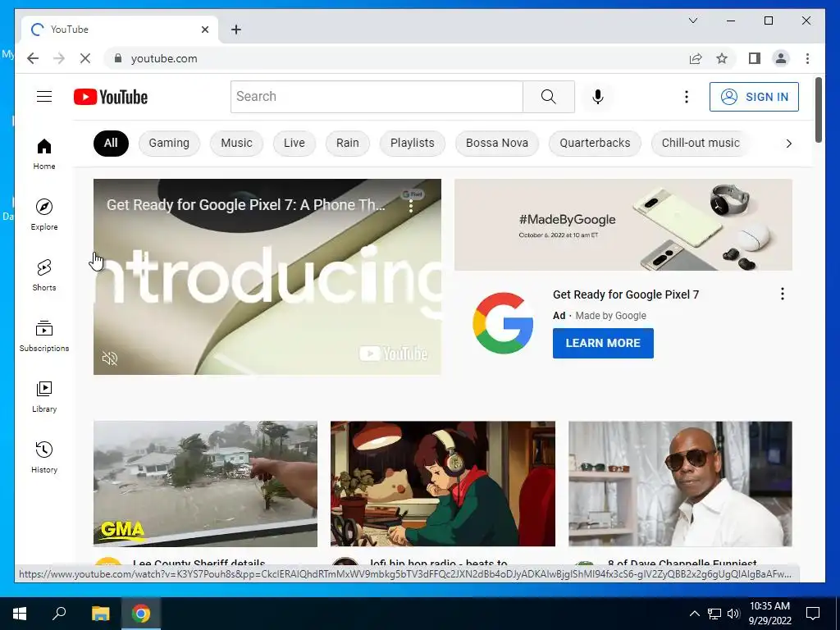Select the Live chip

click(294, 143)
